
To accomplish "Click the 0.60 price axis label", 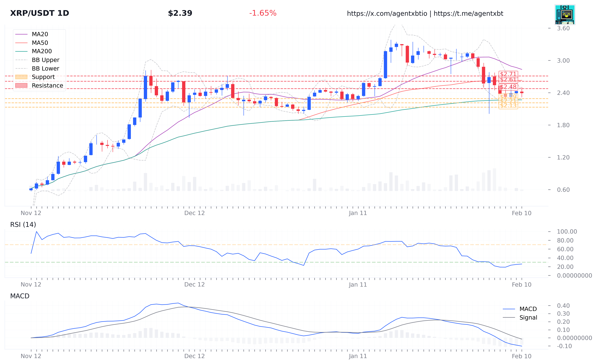I will tap(563, 190).
